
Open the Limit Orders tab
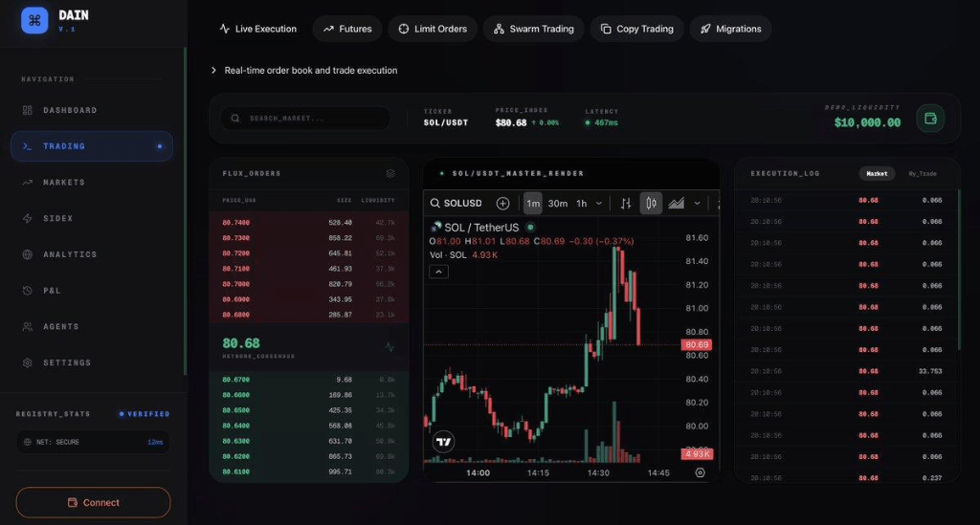433,29
